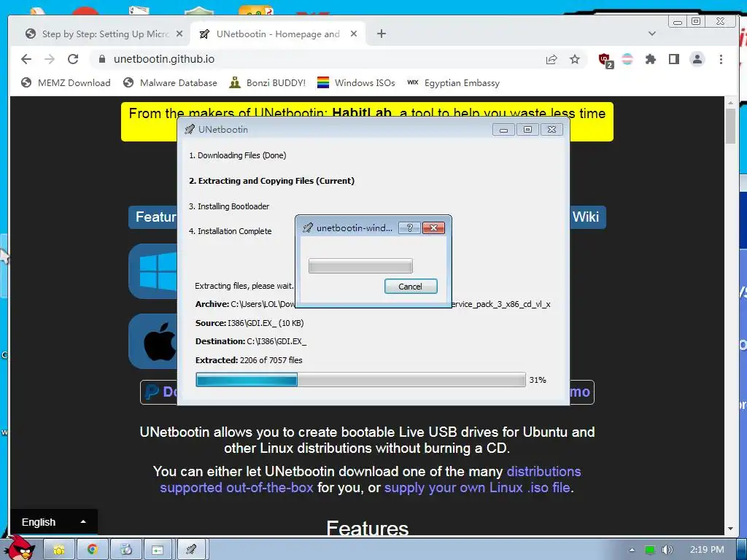Reload the unetbootin page
The width and height of the screenshot is (747, 560).
coord(73,59)
